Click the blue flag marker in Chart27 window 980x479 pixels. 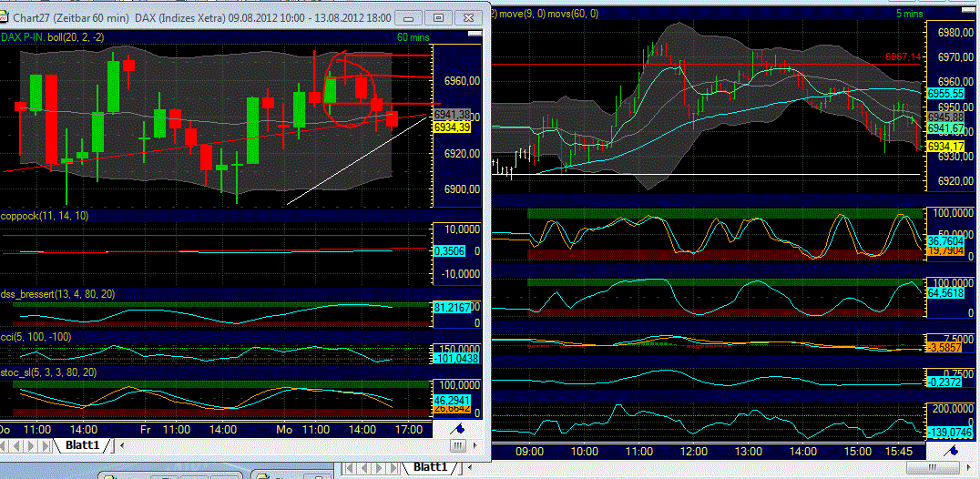coord(457,430)
